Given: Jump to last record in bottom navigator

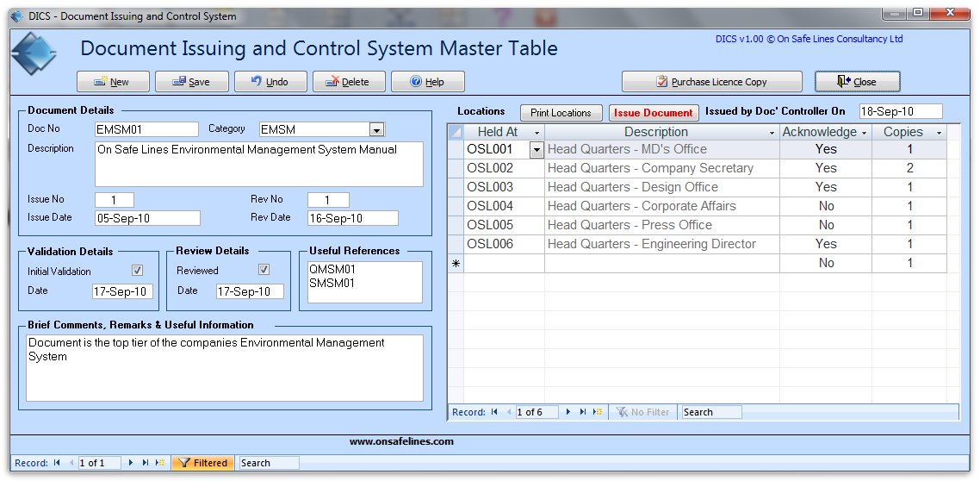Looking at the screenshot, I should click(x=145, y=463).
